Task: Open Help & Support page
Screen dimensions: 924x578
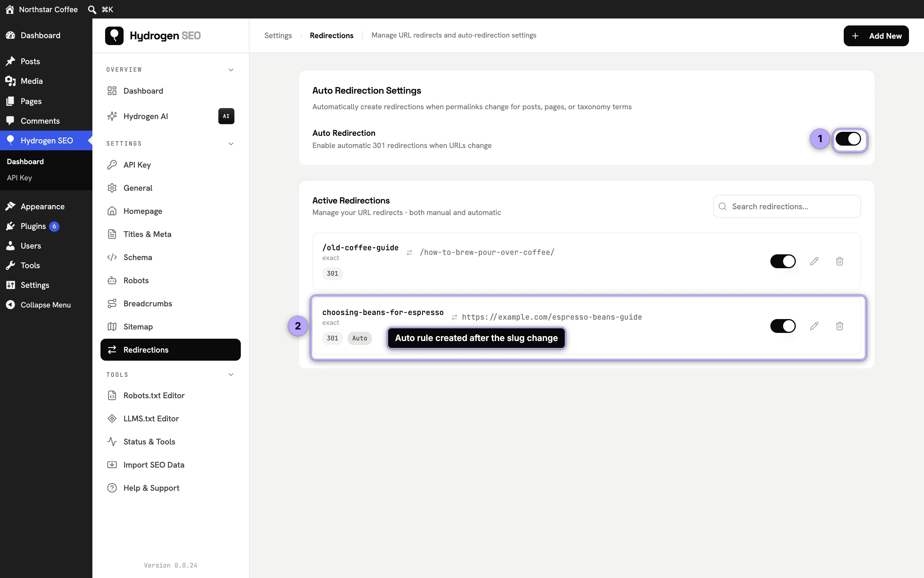Action: tap(170, 488)
